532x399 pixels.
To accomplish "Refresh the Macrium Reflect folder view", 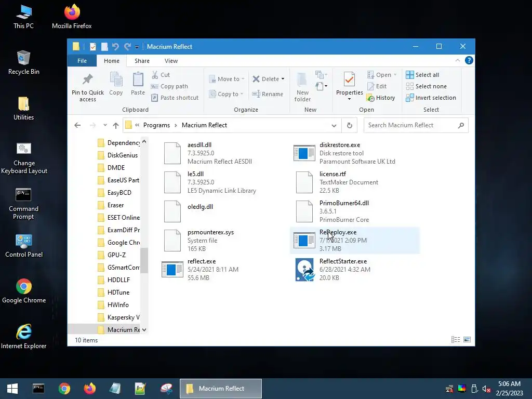I will [350, 126].
